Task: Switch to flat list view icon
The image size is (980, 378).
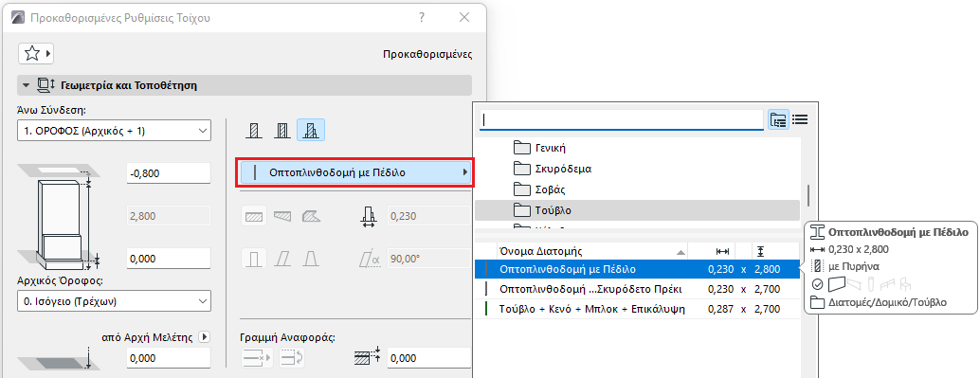Action: (x=800, y=120)
